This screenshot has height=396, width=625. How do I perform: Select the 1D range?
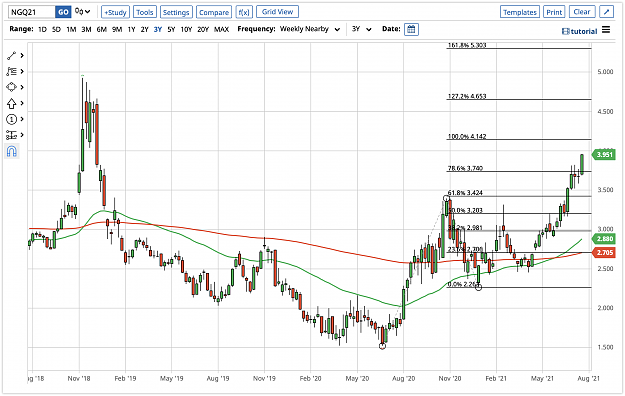click(42, 29)
